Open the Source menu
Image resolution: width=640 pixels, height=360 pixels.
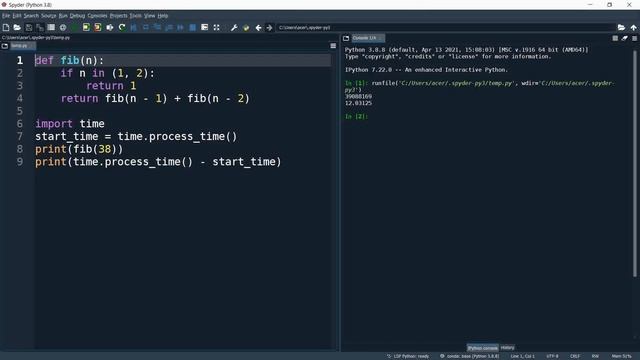click(x=49, y=16)
